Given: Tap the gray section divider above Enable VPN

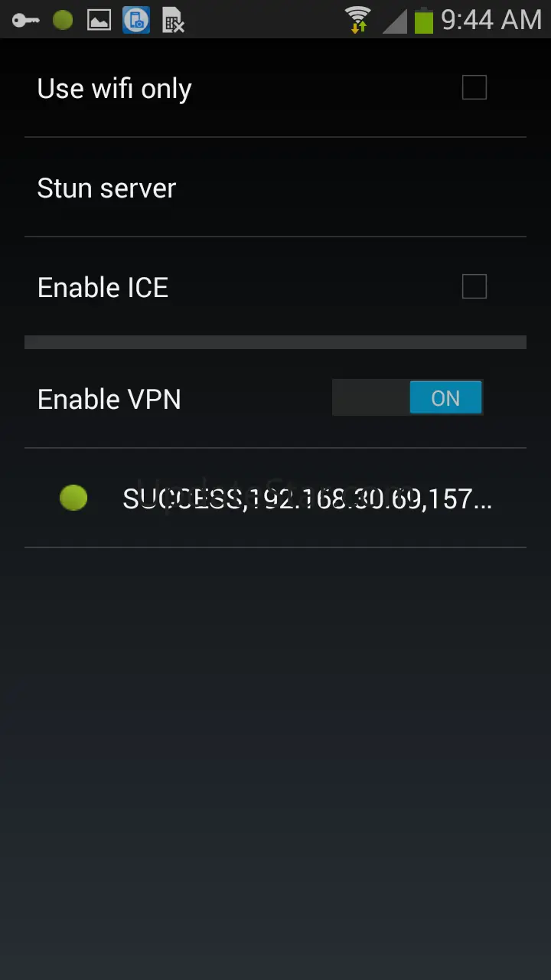Looking at the screenshot, I should tap(275, 342).
